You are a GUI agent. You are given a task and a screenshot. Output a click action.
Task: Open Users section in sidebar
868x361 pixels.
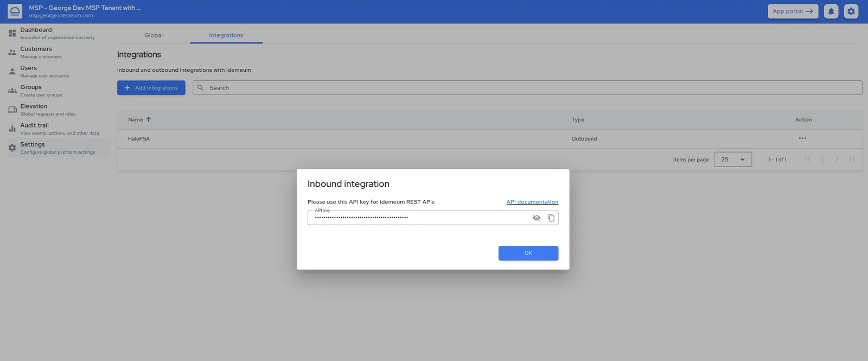58,72
